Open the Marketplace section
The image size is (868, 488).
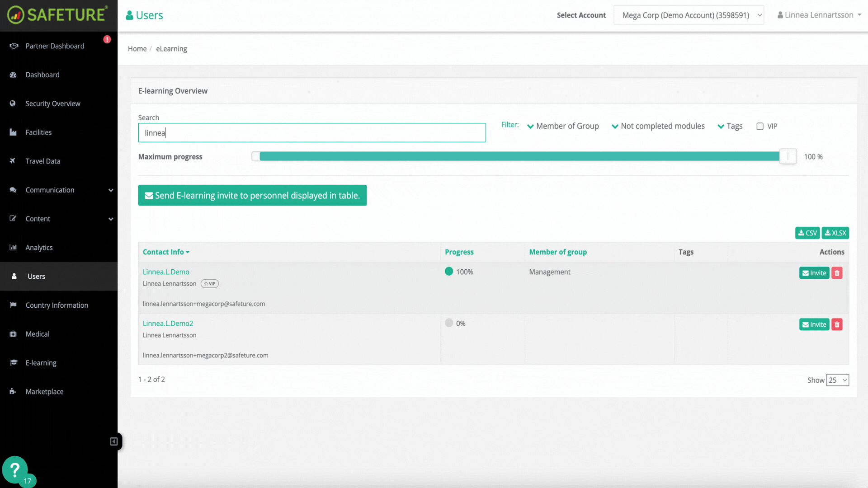[44, 391]
